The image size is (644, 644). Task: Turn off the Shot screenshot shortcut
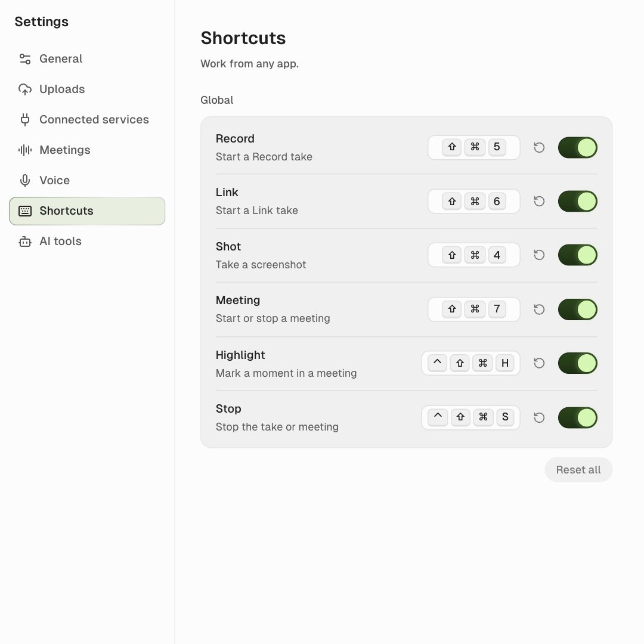pyautogui.click(x=577, y=255)
